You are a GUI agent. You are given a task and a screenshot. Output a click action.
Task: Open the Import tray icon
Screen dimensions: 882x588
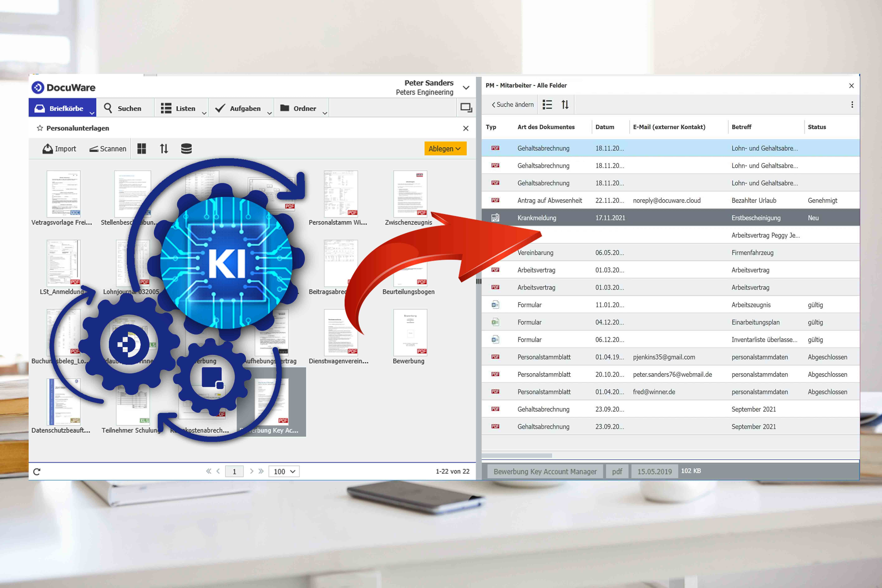pyautogui.click(x=48, y=149)
